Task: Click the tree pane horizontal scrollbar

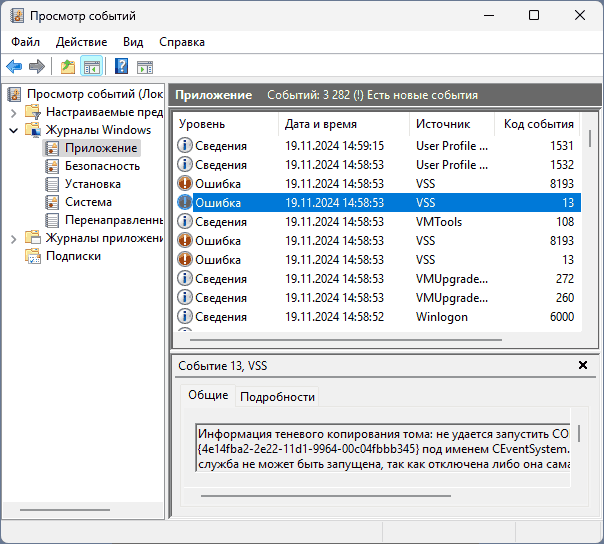Action: click(65, 510)
